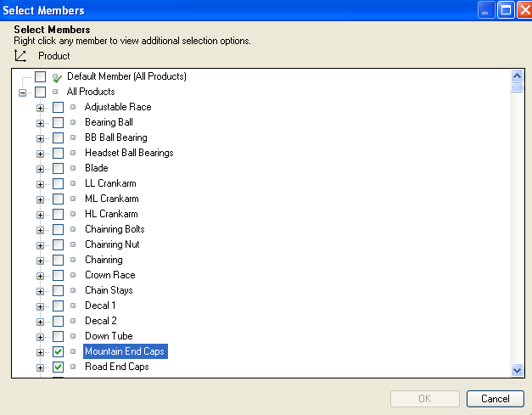Close the Select Members dialog
Viewport: 532px width, 415px height.
click(x=524, y=10)
